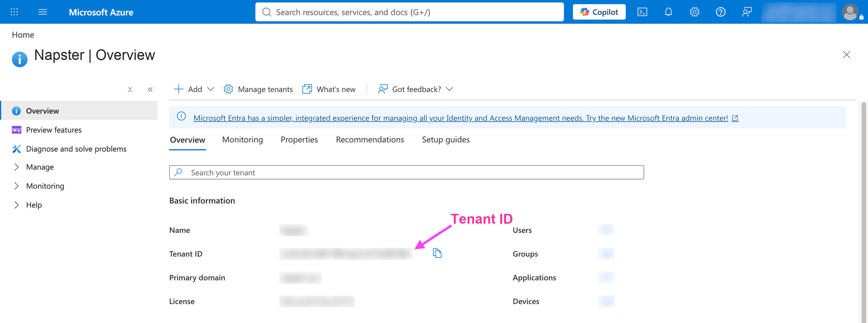The width and height of the screenshot is (868, 323).
Task: Open What's new link
Action: (x=329, y=89)
